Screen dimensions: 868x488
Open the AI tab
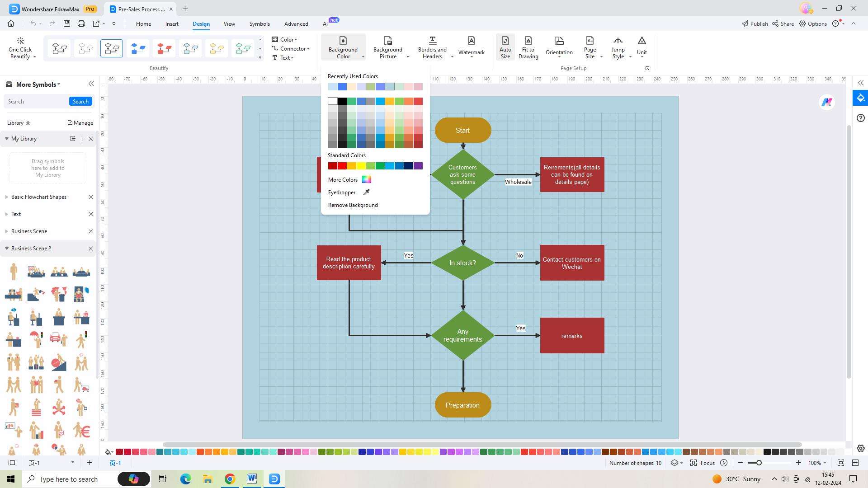click(x=325, y=23)
